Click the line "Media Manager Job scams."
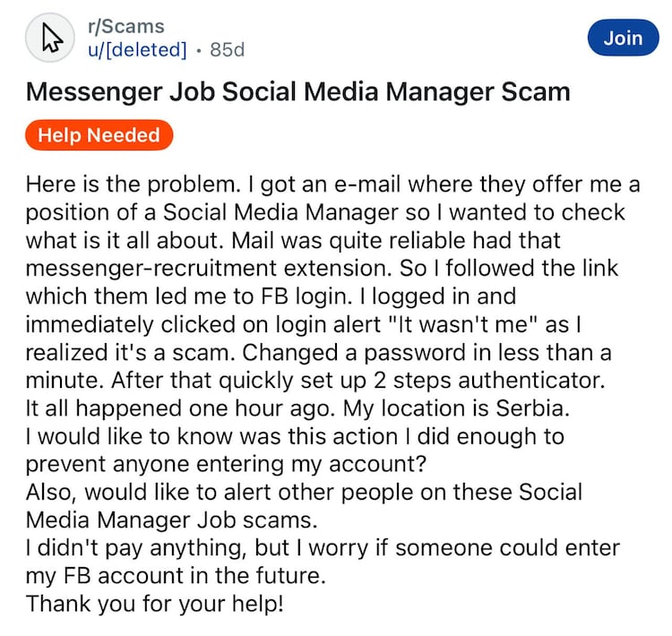The image size is (672, 636). pyautogui.click(x=171, y=520)
